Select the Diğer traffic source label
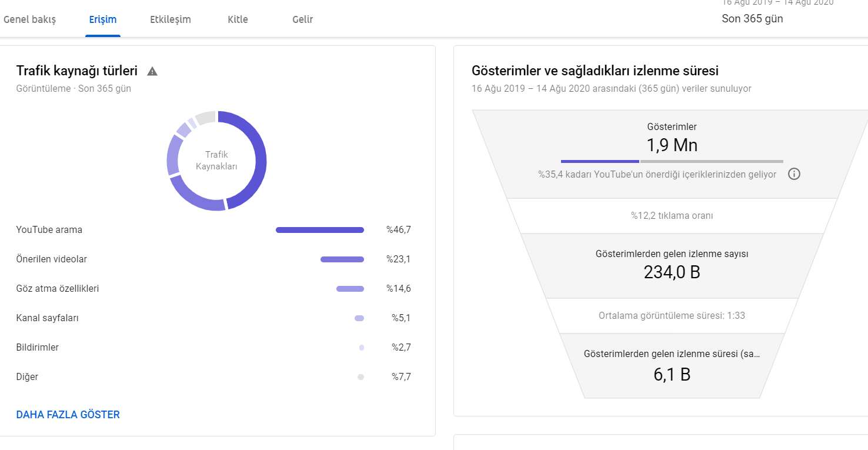The image size is (868, 450). tap(27, 377)
